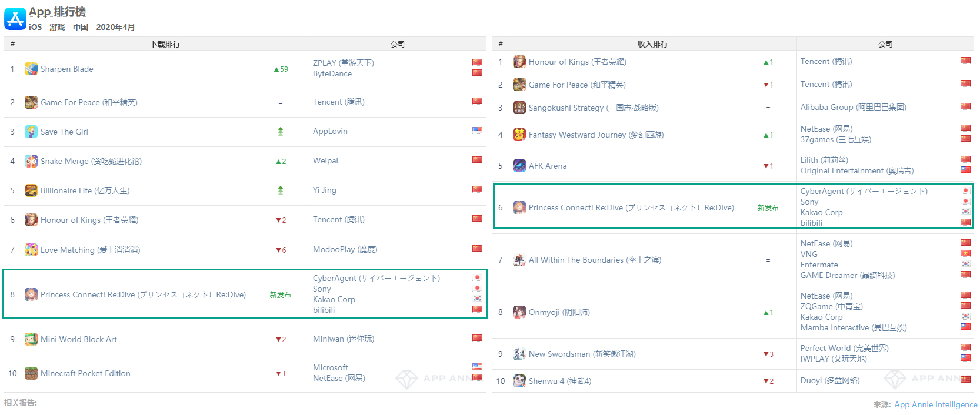Click the Love Matching game icon
Image resolution: width=980 pixels, height=415 pixels.
pos(31,250)
